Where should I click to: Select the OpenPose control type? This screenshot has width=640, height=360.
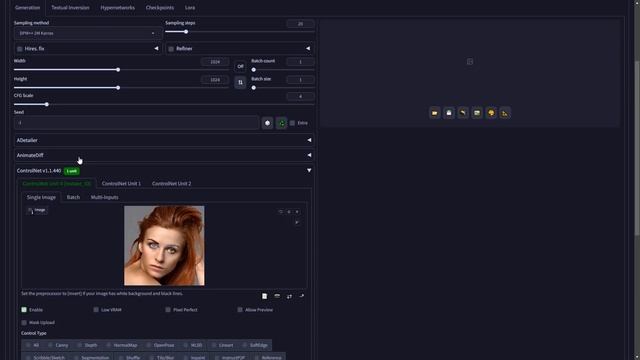[160, 345]
